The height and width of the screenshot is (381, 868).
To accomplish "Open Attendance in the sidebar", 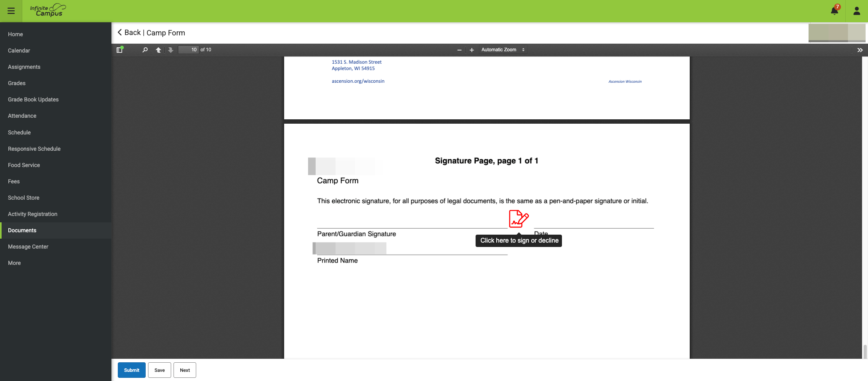I will (56, 116).
